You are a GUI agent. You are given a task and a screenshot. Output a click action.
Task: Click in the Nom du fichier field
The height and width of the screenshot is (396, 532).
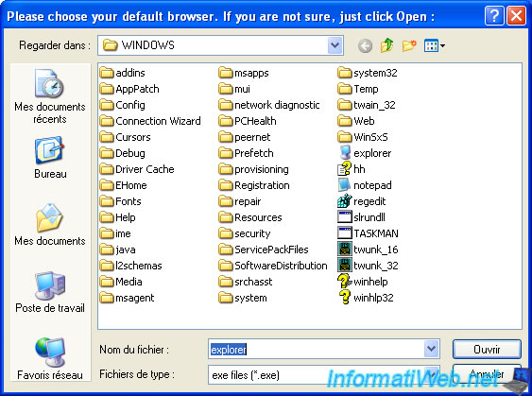(316, 349)
